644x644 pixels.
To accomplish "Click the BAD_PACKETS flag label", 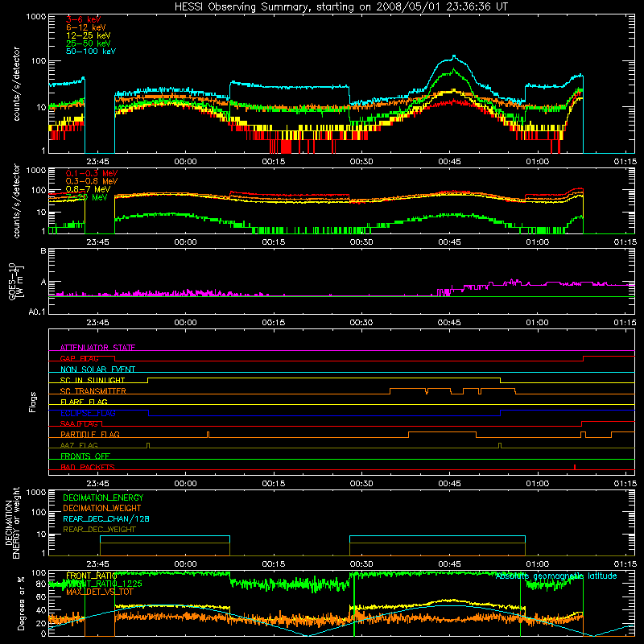I will pos(88,467).
